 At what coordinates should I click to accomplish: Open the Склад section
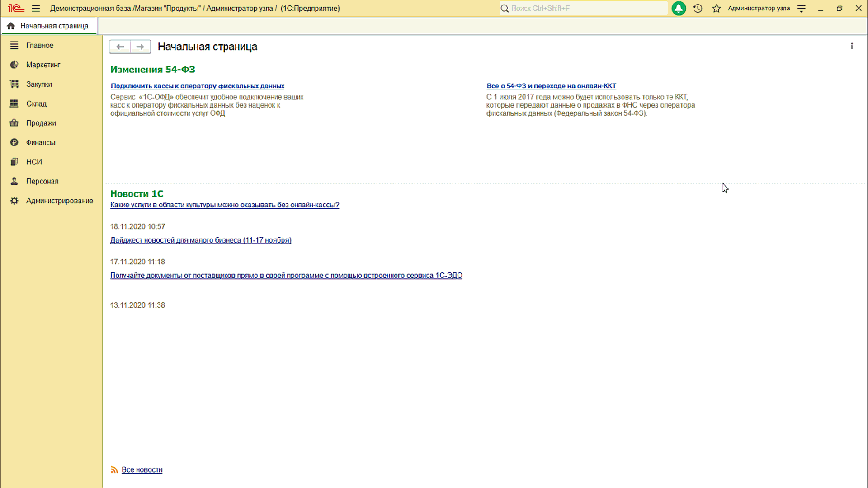tap(36, 103)
